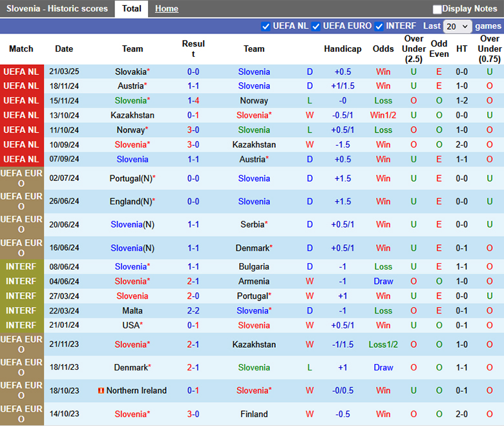Select the Date column header
The width and height of the screenshot is (504, 426).
(x=64, y=49)
